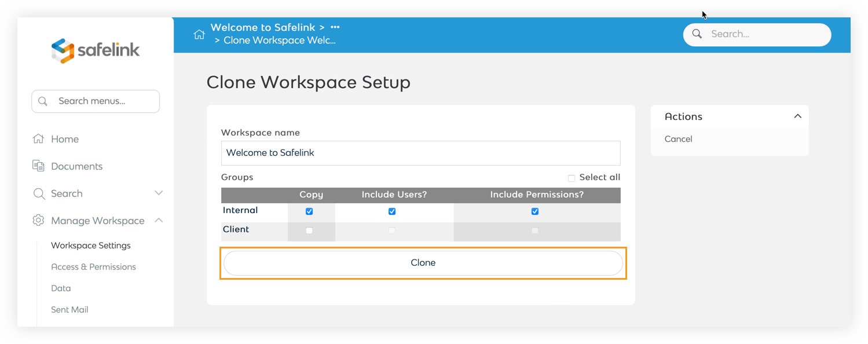Open the home breadcrumb icon
This screenshot has width=868, height=344.
click(x=199, y=35)
